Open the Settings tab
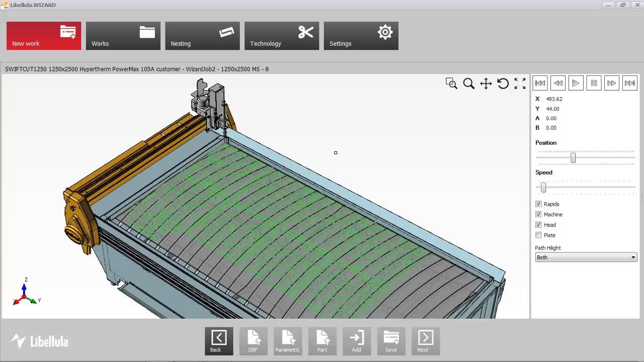Viewport: 644px width, 362px height. pos(361,36)
